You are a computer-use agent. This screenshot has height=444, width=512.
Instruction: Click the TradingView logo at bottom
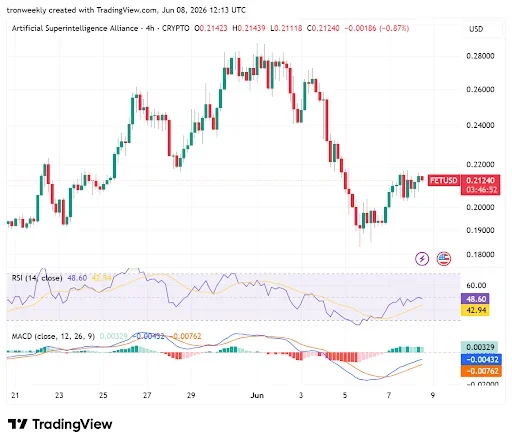[x=60, y=424]
